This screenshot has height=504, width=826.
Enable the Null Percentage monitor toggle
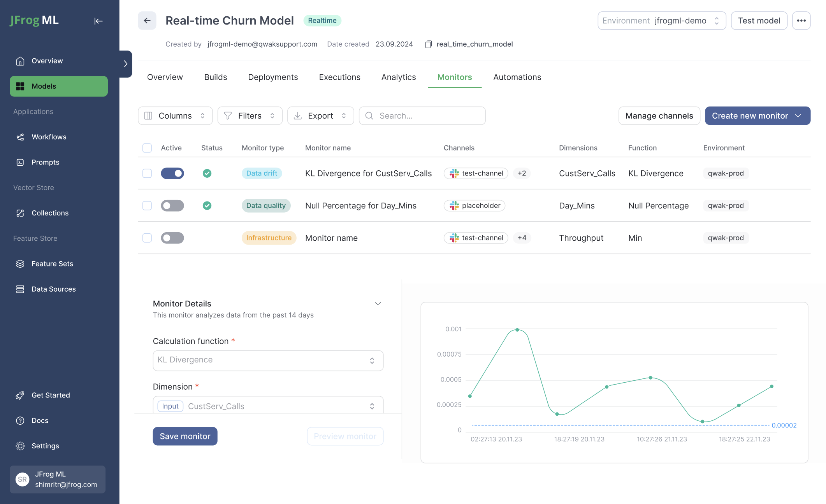(x=172, y=206)
